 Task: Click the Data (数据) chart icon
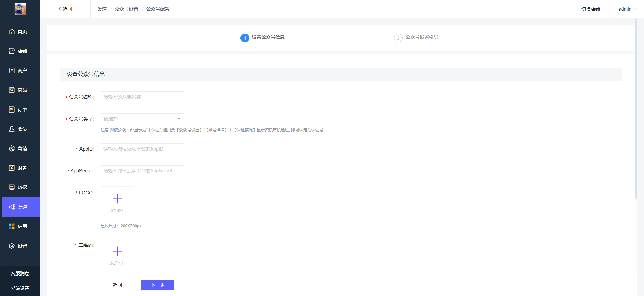point(12,187)
